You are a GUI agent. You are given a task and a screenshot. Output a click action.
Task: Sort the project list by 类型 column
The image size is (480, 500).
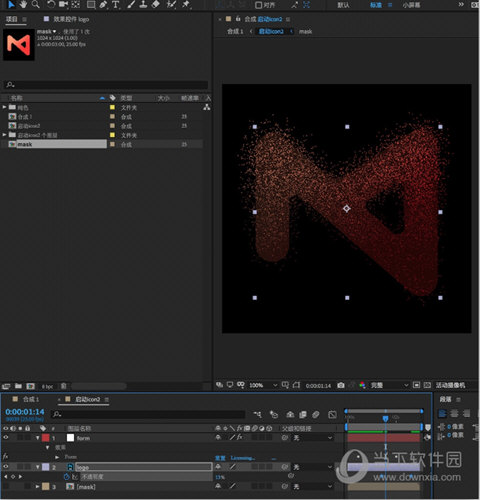coord(127,98)
